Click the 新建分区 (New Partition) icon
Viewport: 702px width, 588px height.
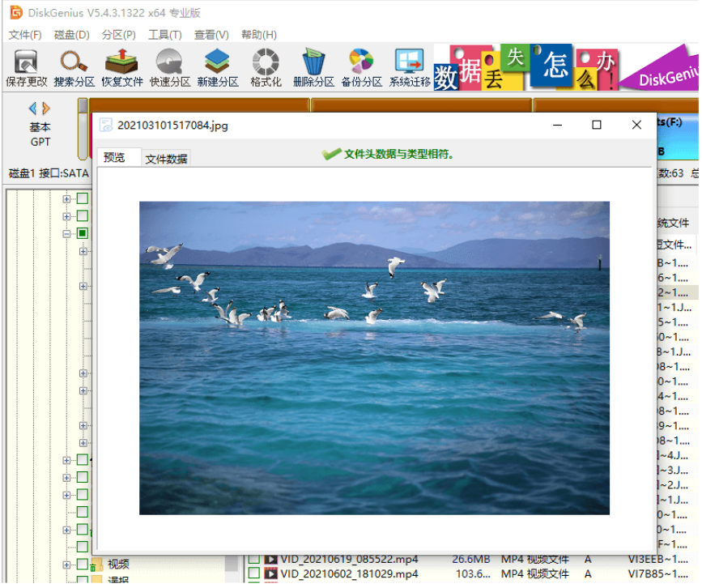click(x=217, y=68)
